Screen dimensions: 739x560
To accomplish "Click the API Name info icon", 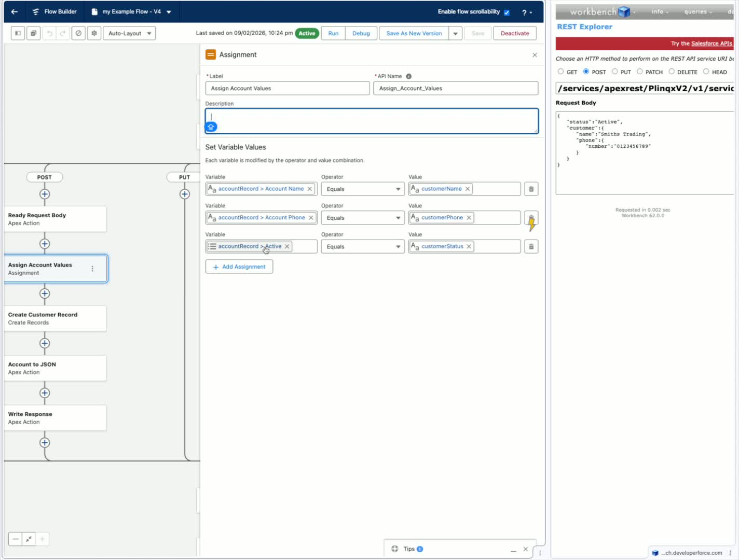I will tap(409, 76).
